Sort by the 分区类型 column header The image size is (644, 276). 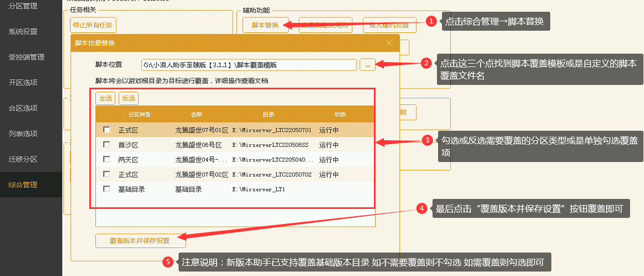click(x=139, y=115)
